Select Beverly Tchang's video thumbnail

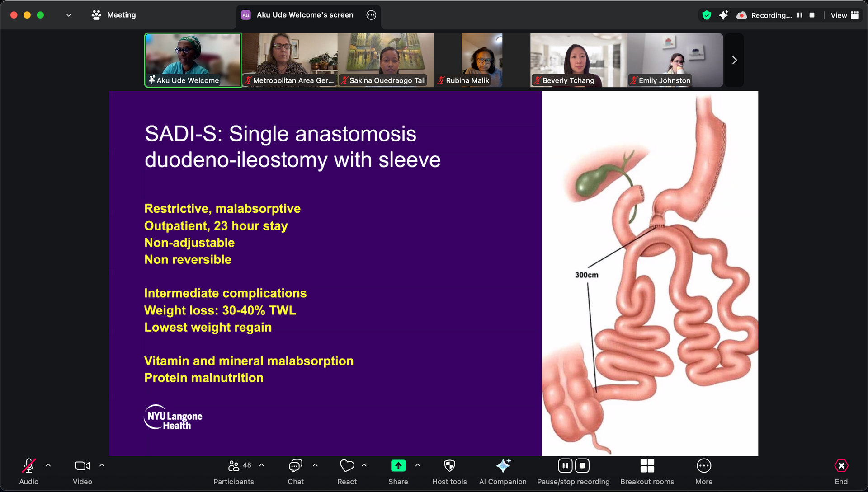pos(578,60)
